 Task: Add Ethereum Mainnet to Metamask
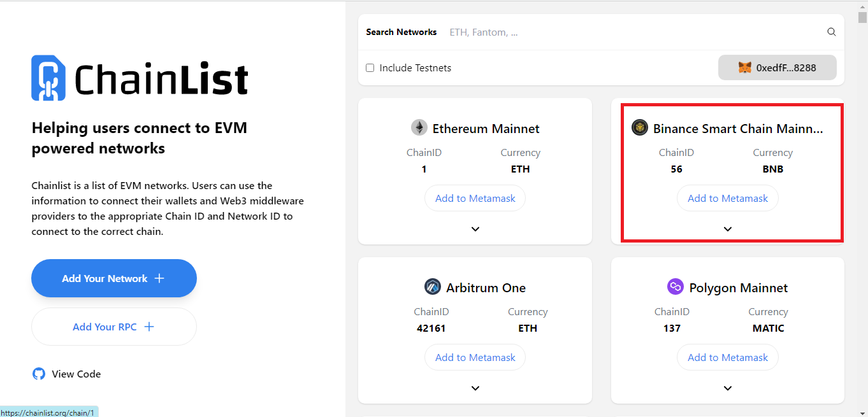pos(475,199)
